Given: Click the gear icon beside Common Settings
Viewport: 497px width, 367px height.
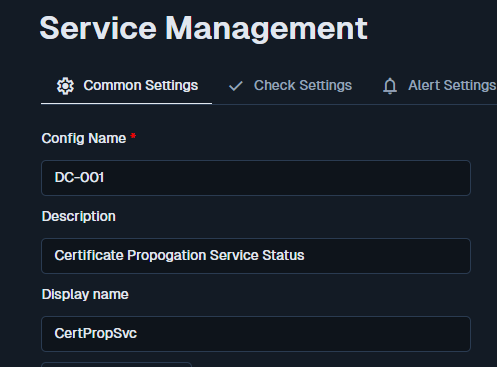Looking at the screenshot, I should (65, 86).
